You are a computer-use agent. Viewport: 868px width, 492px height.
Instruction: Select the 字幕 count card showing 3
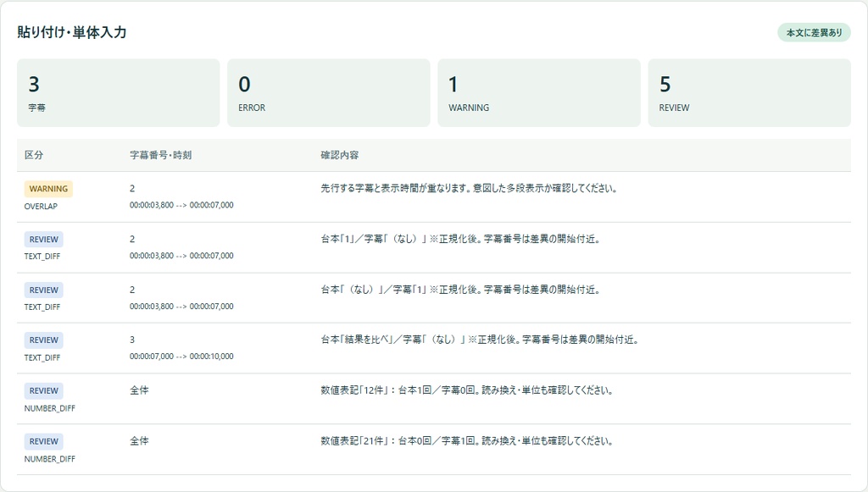click(x=119, y=93)
